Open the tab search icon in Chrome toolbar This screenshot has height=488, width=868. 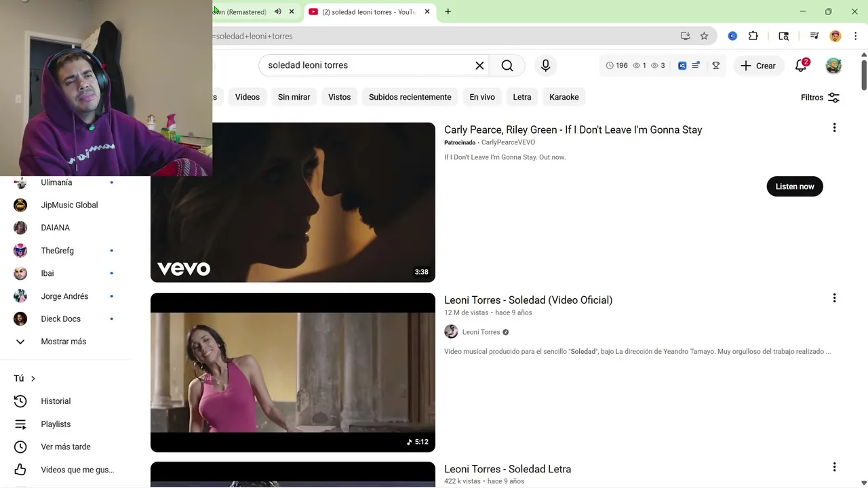784,36
